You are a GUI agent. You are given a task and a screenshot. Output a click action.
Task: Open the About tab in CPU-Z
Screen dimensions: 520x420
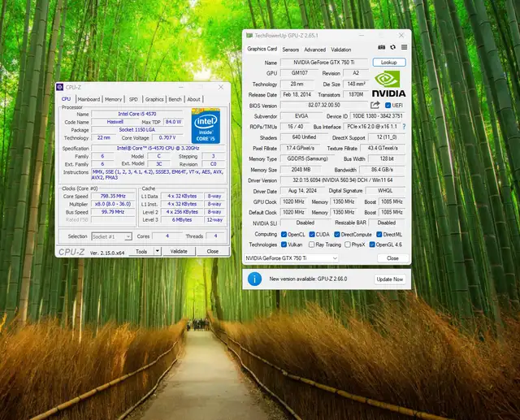(193, 99)
